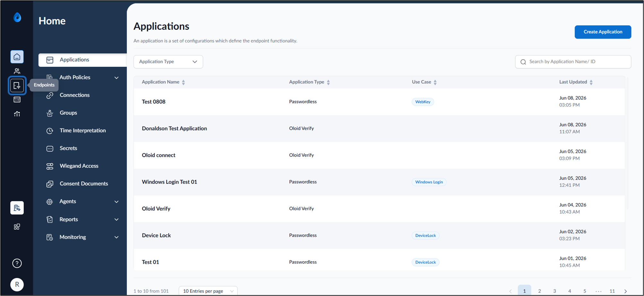Image resolution: width=644 pixels, height=296 pixels.
Task: Click the Reports clipboard icon
Action: [50, 219]
